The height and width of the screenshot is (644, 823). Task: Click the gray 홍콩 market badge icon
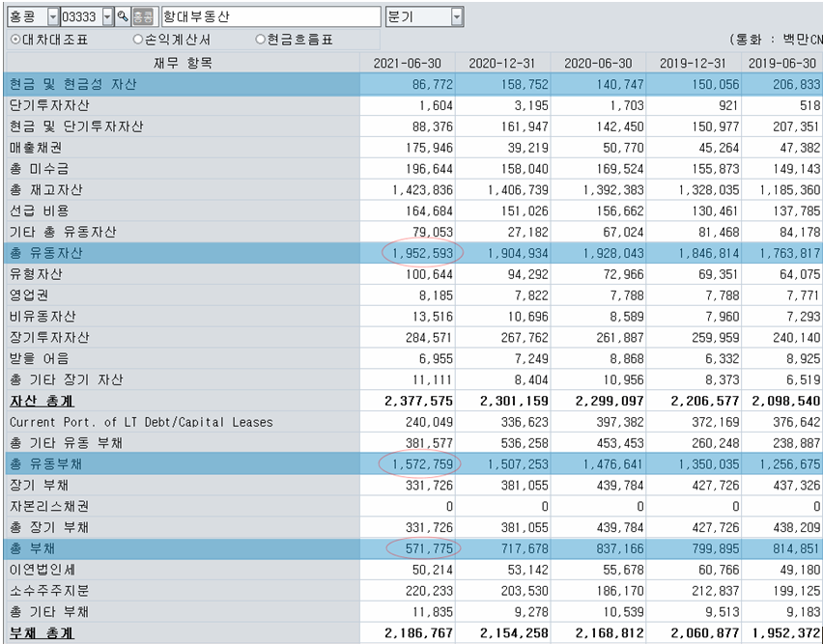(142, 17)
